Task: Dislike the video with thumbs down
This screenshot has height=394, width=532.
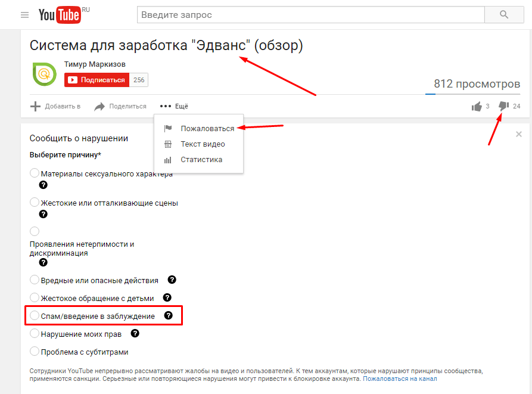Action: 503,106
